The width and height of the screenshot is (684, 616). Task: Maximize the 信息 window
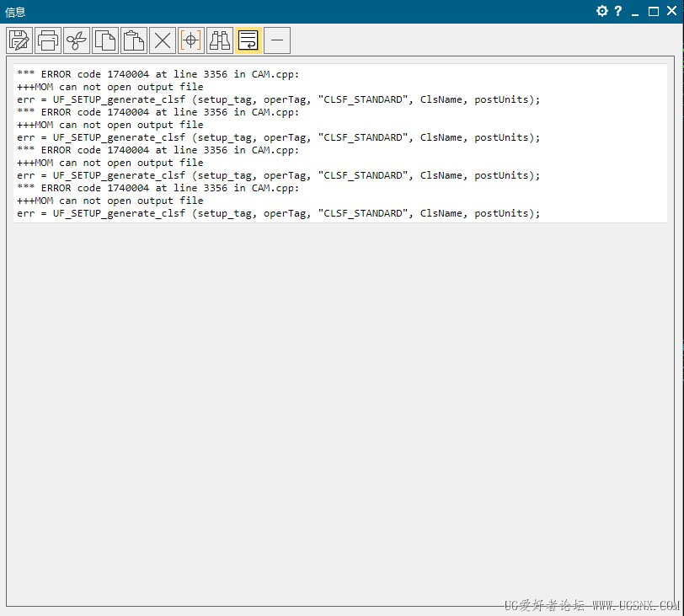point(654,11)
